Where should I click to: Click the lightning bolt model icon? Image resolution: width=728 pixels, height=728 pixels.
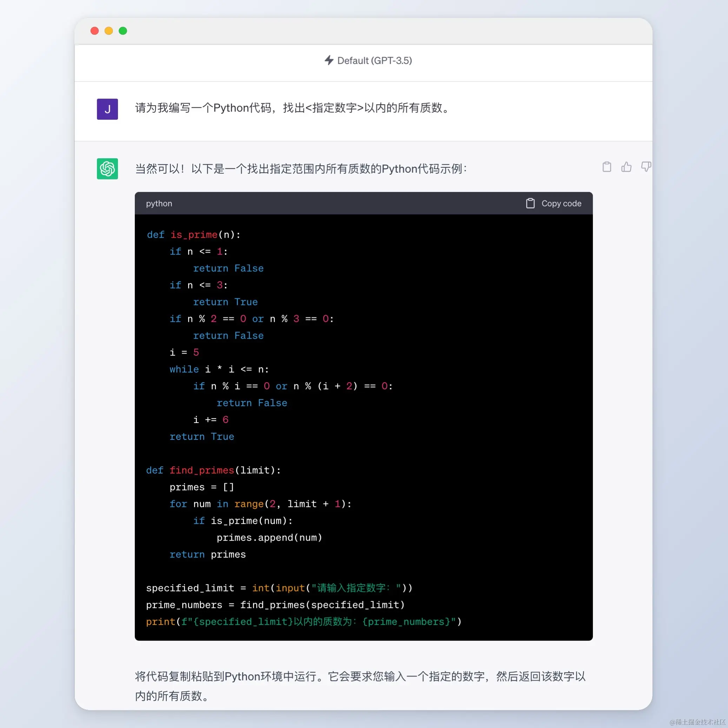click(x=329, y=60)
